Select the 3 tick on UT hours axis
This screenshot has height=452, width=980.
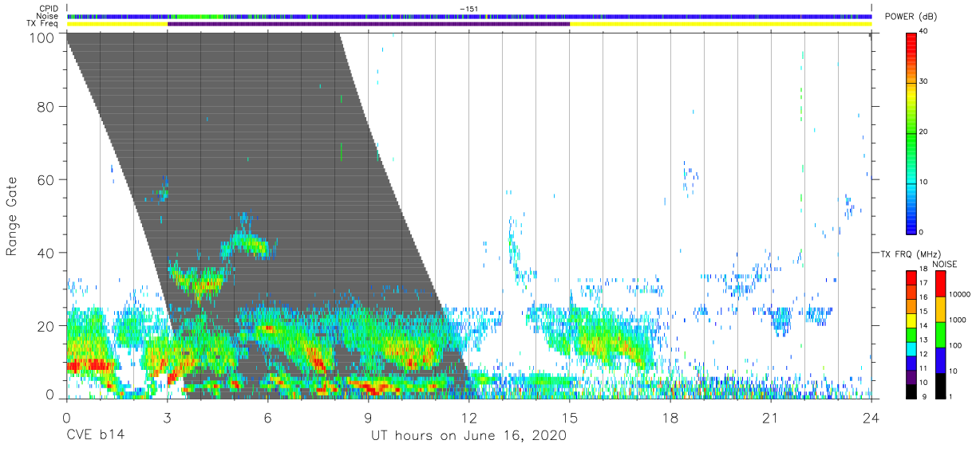[168, 417]
